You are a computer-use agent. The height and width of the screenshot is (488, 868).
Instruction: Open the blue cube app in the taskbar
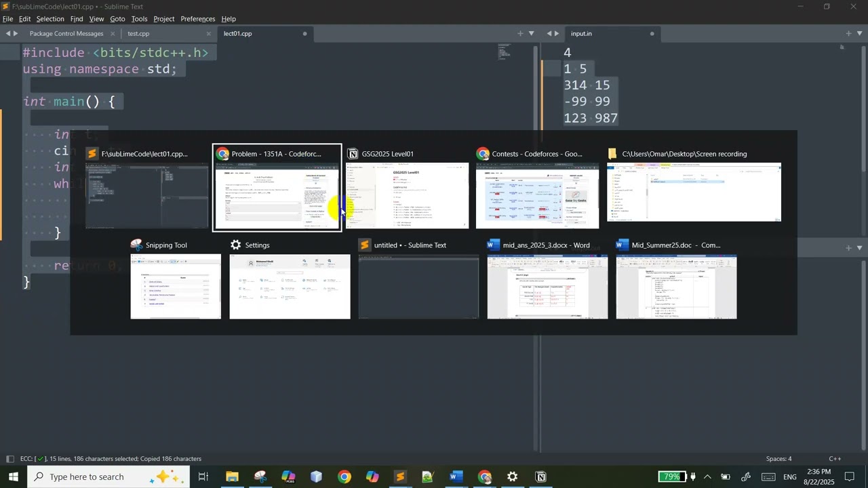pos(316,476)
